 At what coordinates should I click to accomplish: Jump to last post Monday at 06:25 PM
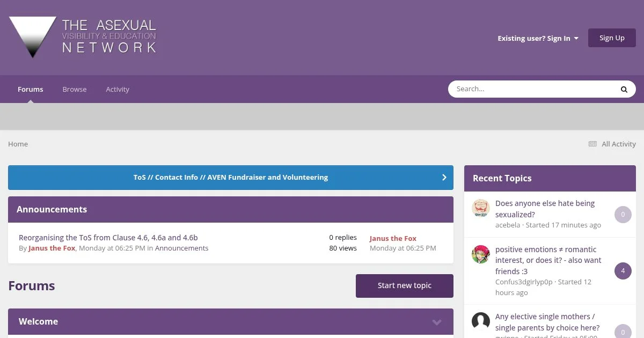click(403, 248)
